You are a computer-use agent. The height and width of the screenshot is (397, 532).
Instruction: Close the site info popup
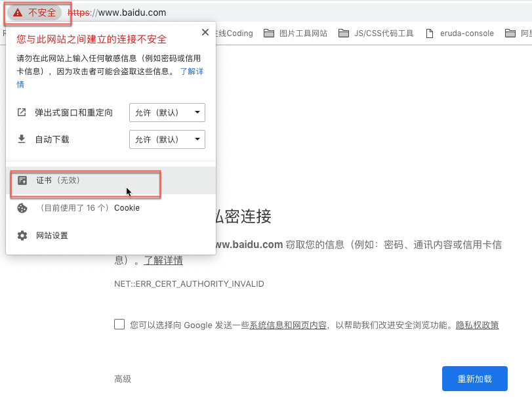(205, 32)
